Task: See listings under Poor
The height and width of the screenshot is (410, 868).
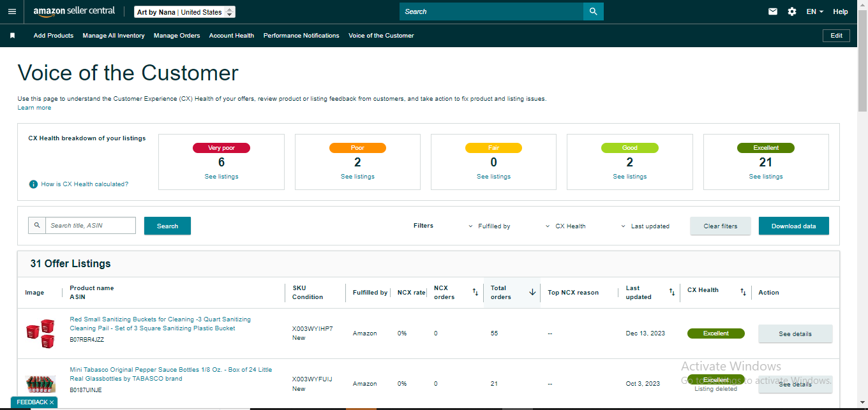Action: [x=357, y=177]
